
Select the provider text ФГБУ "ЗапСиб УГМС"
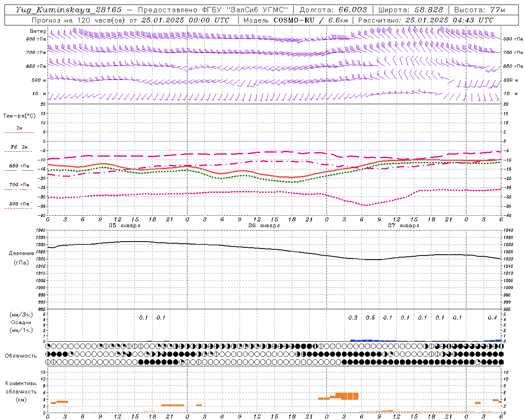[x=245, y=10]
